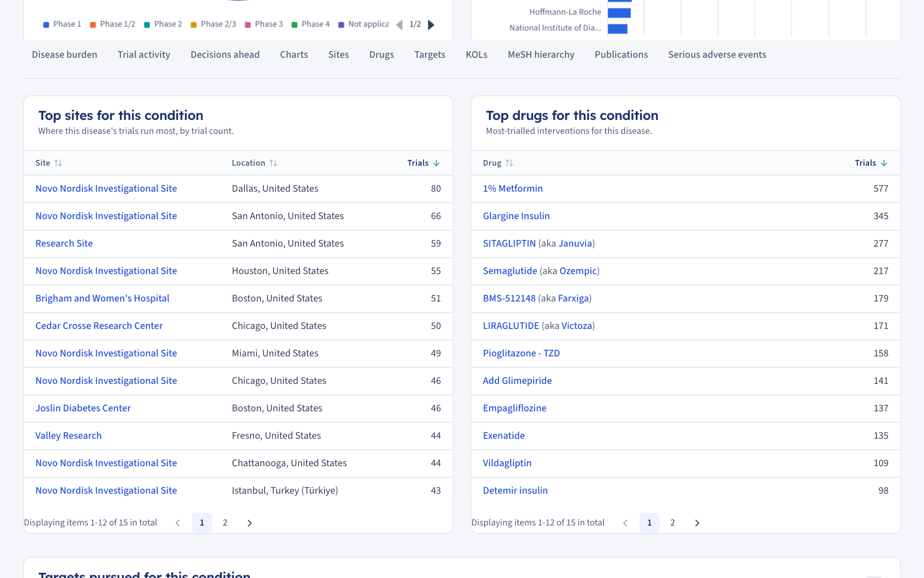Click the Januvia brand link
924x578 pixels.
575,243
